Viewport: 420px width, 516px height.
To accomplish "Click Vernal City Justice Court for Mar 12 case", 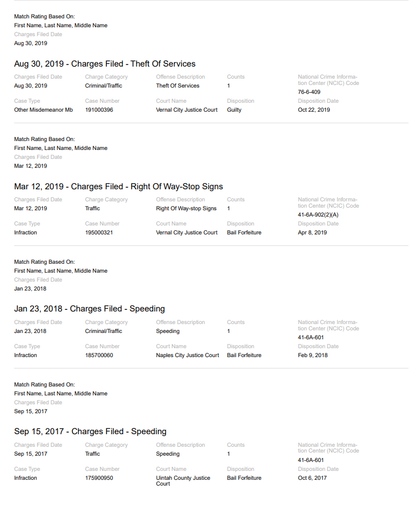I will coord(187,233).
